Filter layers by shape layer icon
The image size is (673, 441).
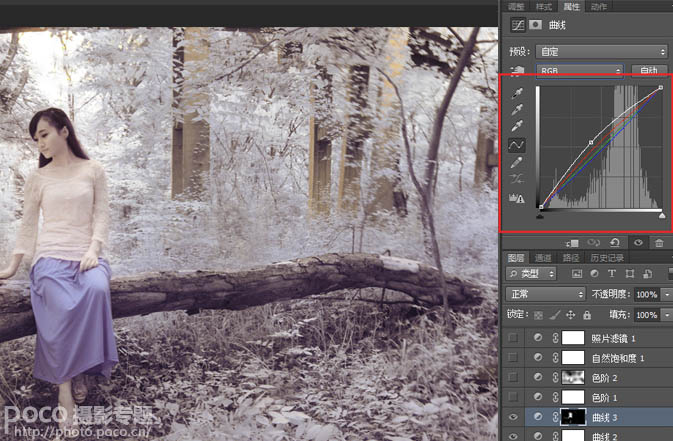click(630, 274)
